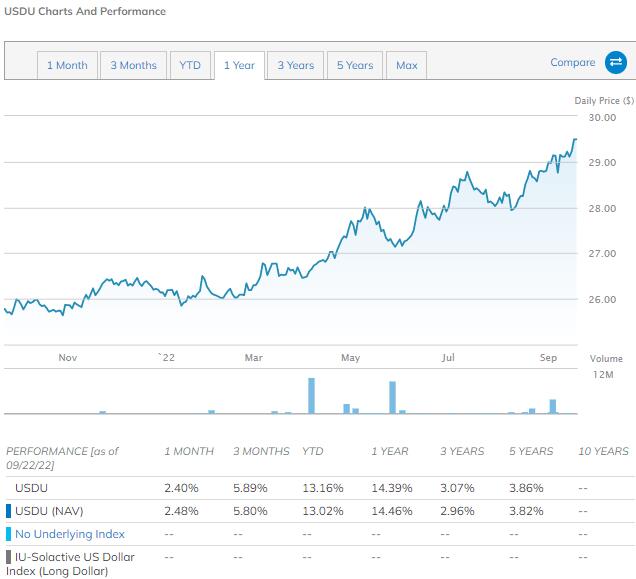Click the Sep label on time axis
Viewport: 636px width, 579px height.
548,357
